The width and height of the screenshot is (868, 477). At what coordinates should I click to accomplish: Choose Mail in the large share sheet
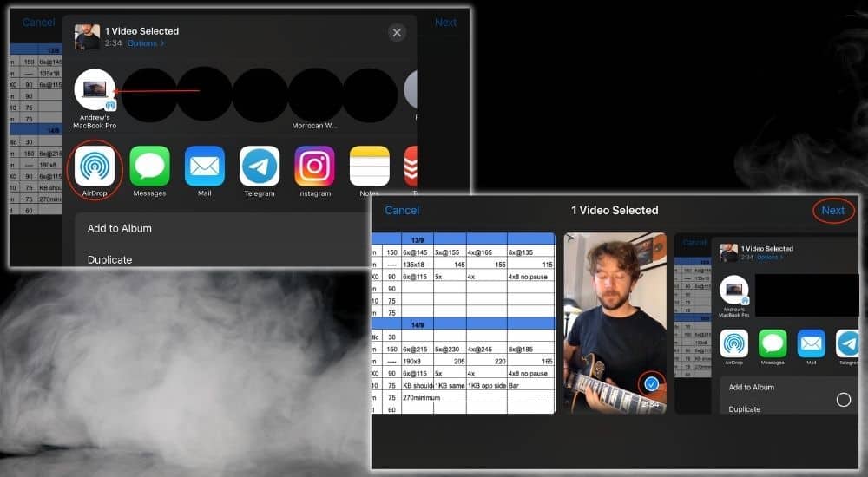coord(204,166)
